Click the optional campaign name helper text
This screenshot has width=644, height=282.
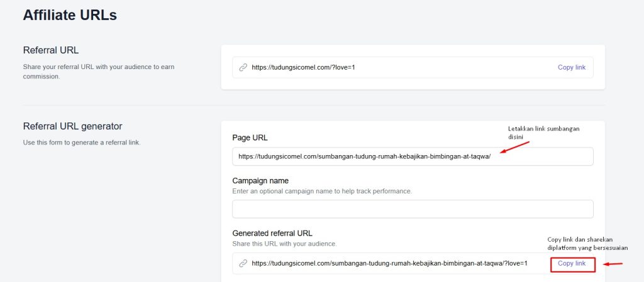[322, 191]
